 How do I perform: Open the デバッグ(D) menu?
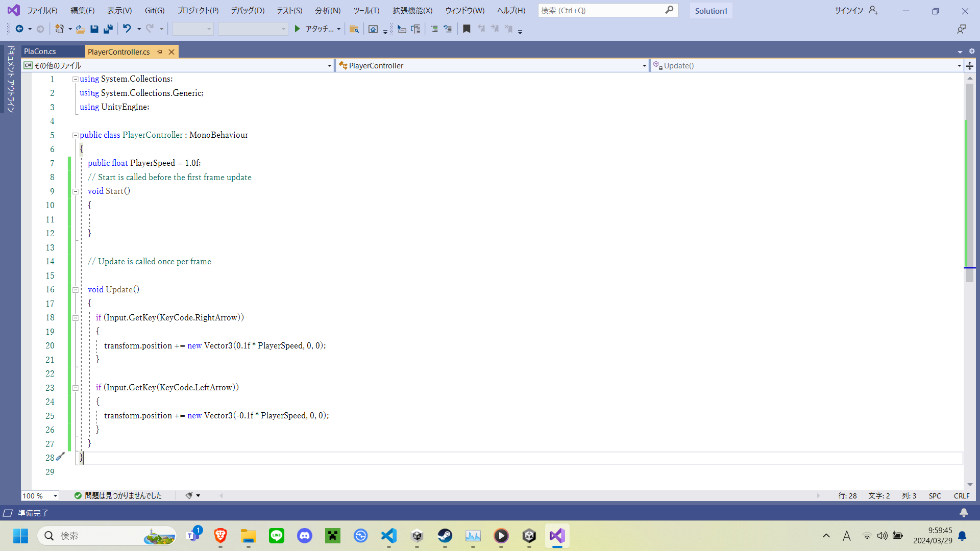coord(248,10)
